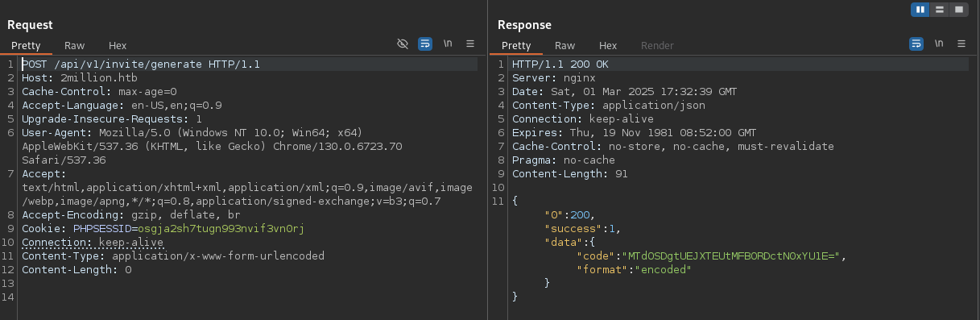This screenshot has height=320, width=980.
Task: Click the "0":200 JSON entry
Action: [570, 214]
